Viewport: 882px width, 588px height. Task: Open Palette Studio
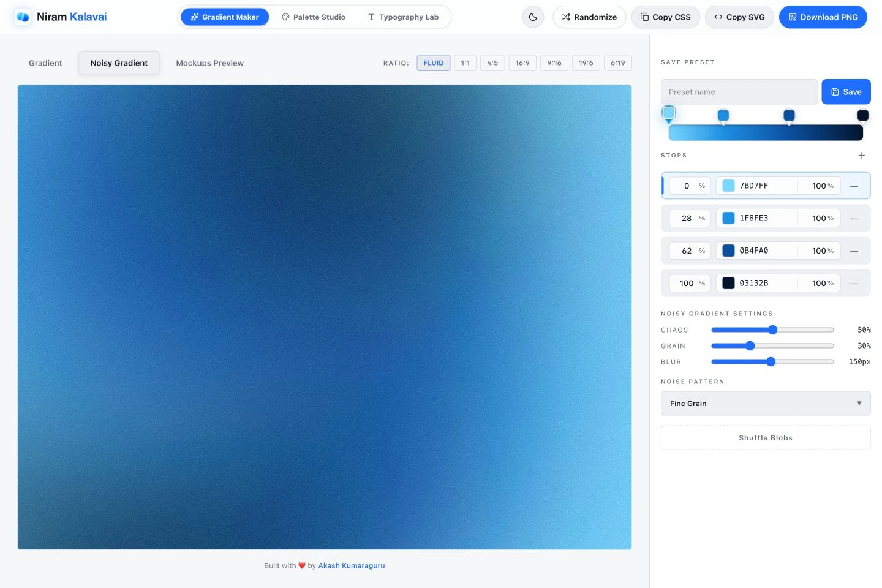314,17
